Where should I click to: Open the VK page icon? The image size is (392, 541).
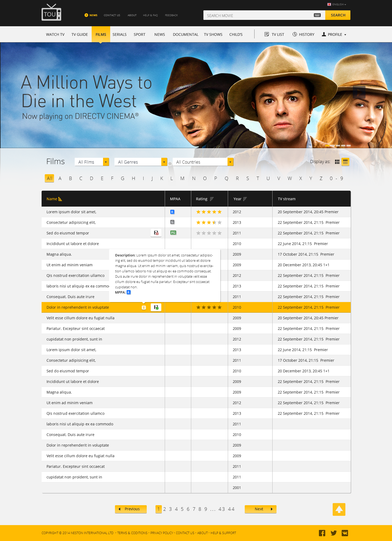[x=345, y=533]
